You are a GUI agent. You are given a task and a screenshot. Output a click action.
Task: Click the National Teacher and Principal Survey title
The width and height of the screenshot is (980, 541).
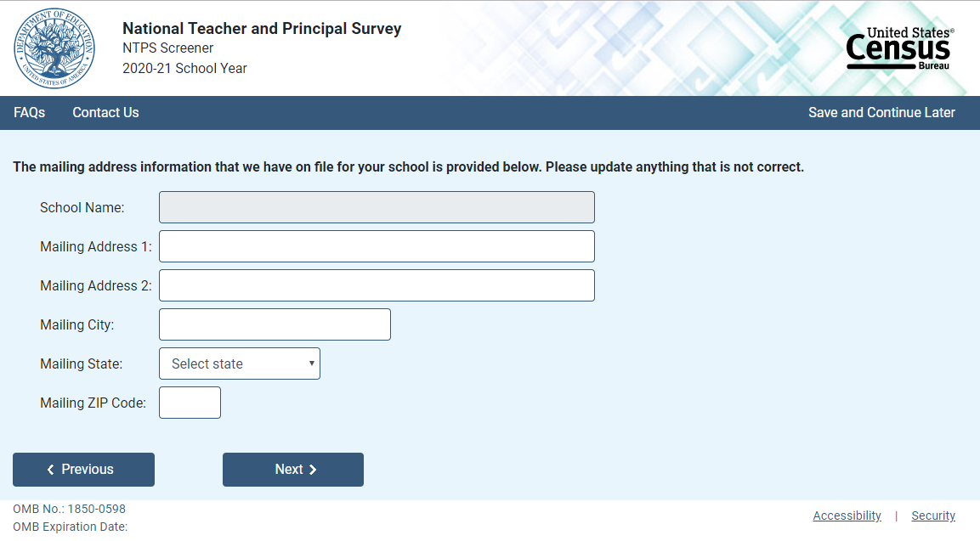[262, 29]
